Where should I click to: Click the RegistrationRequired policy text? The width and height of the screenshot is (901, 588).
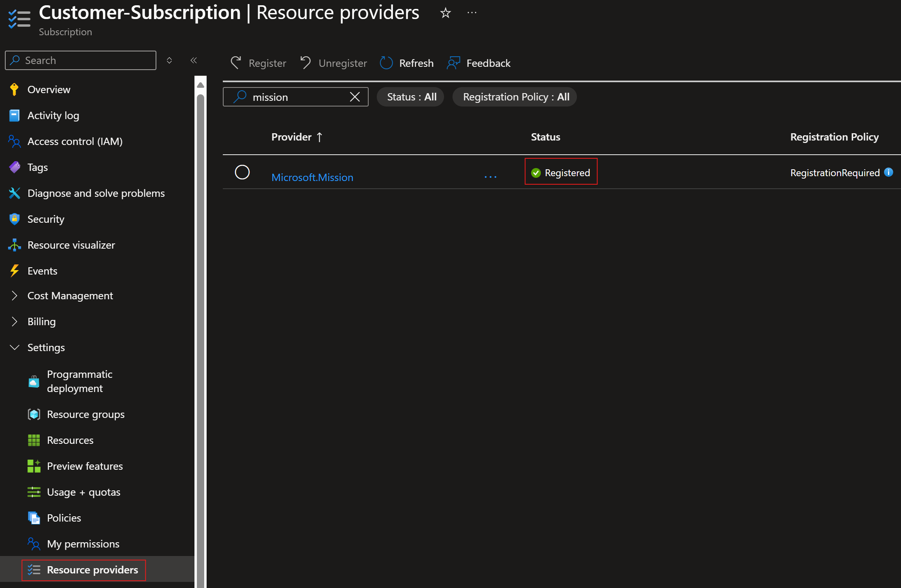click(x=835, y=173)
